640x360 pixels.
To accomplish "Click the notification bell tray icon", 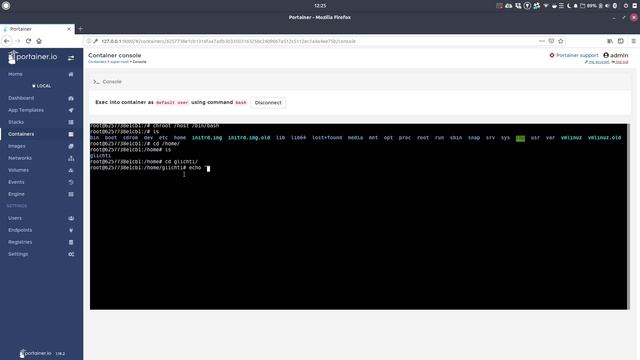I will click(x=576, y=6).
